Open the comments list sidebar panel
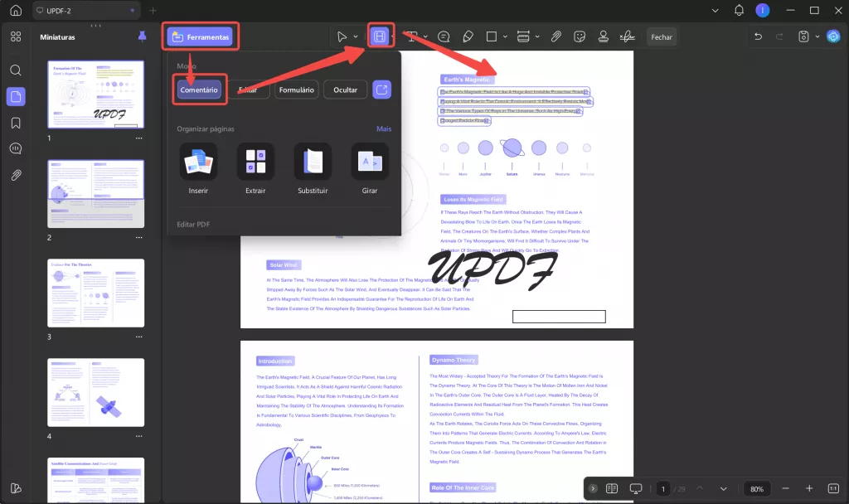Image resolution: width=849 pixels, height=504 pixels. click(16, 148)
